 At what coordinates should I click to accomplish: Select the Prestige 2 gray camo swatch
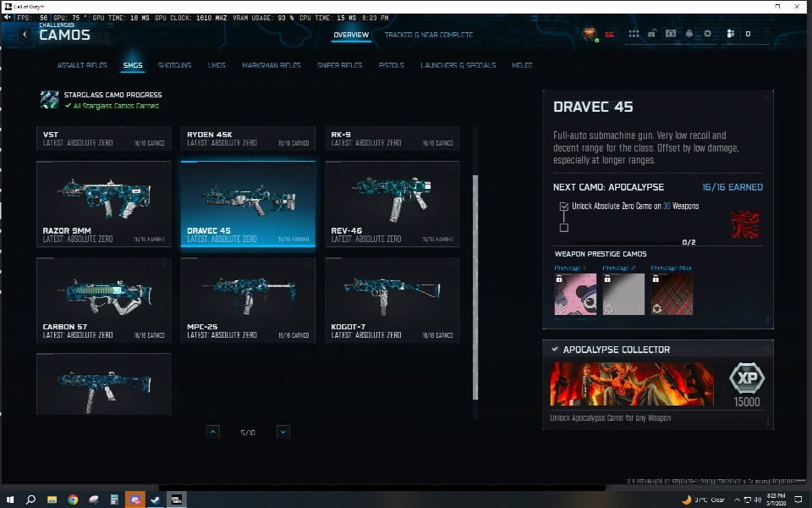[x=623, y=294]
